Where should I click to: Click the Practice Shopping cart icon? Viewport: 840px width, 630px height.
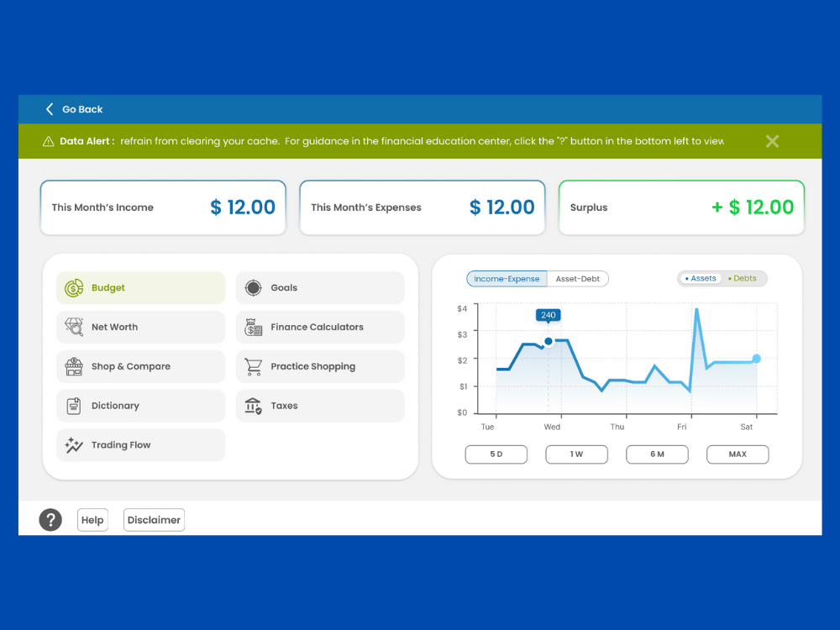[253, 366]
